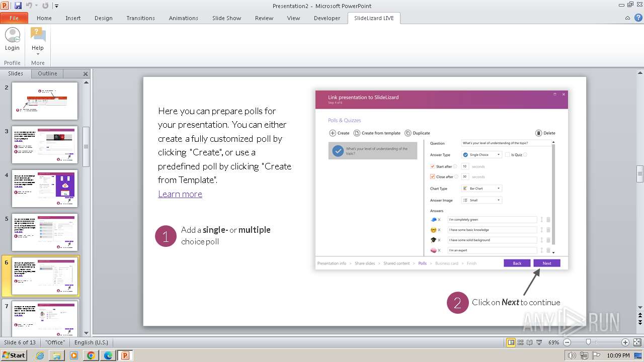Click the Zoom Out minus button
This screenshot has width=644, height=362.
pos(567,342)
